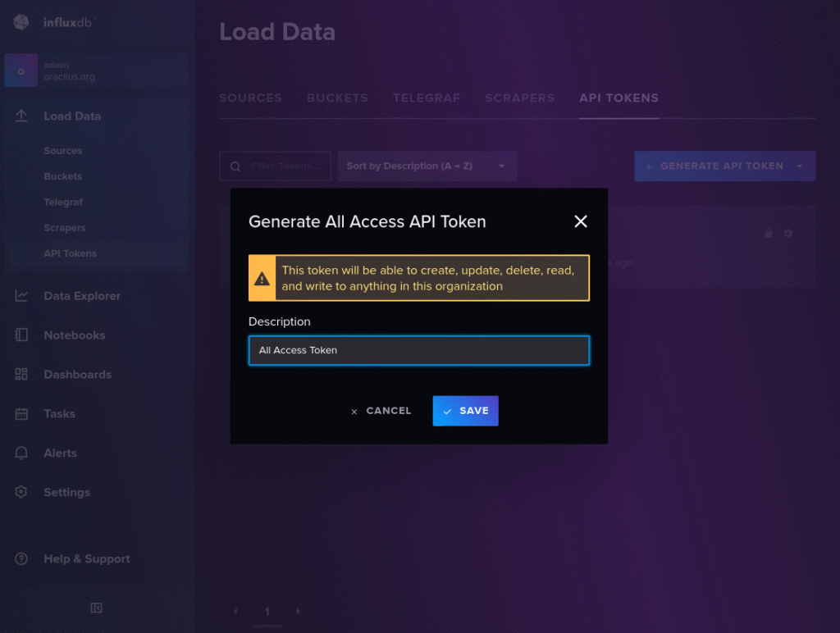840x633 pixels.
Task: Open Data Explorer from the sidebar icon
Action: click(21, 296)
